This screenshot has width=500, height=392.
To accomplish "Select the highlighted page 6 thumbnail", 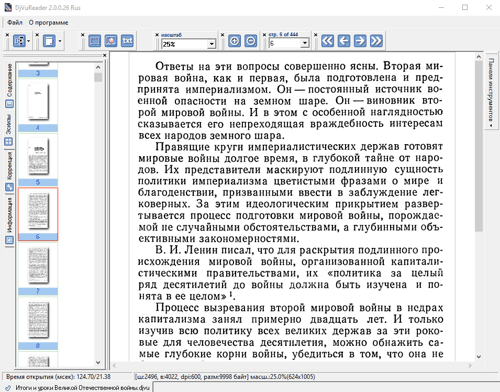I will click(38, 214).
